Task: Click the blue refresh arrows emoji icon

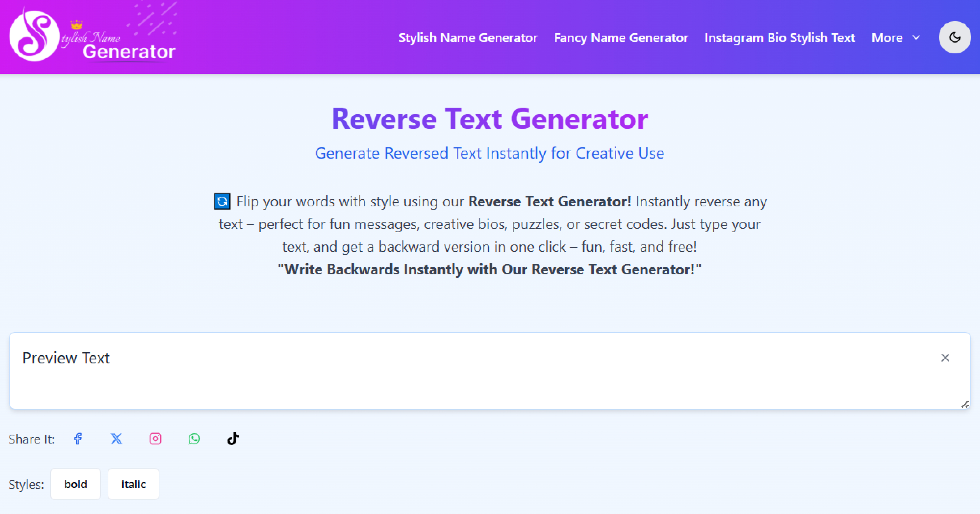Action: pos(222,202)
